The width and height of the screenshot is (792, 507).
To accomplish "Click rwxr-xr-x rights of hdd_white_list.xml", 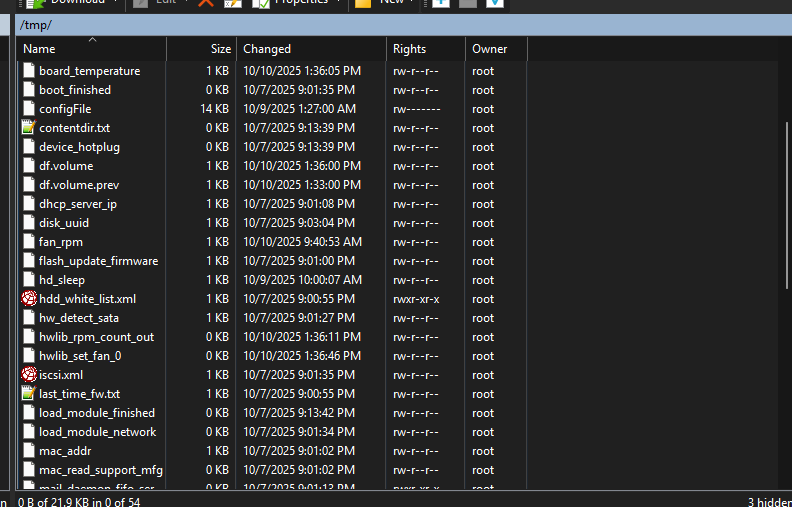I will click(x=416, y=299).
